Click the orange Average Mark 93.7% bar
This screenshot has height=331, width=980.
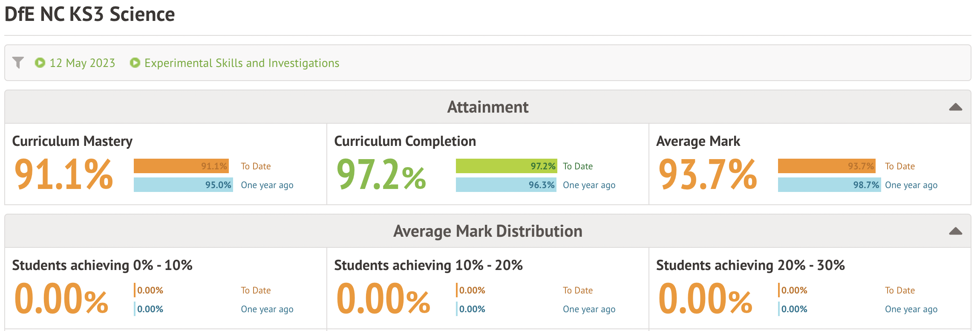[827, 166]
